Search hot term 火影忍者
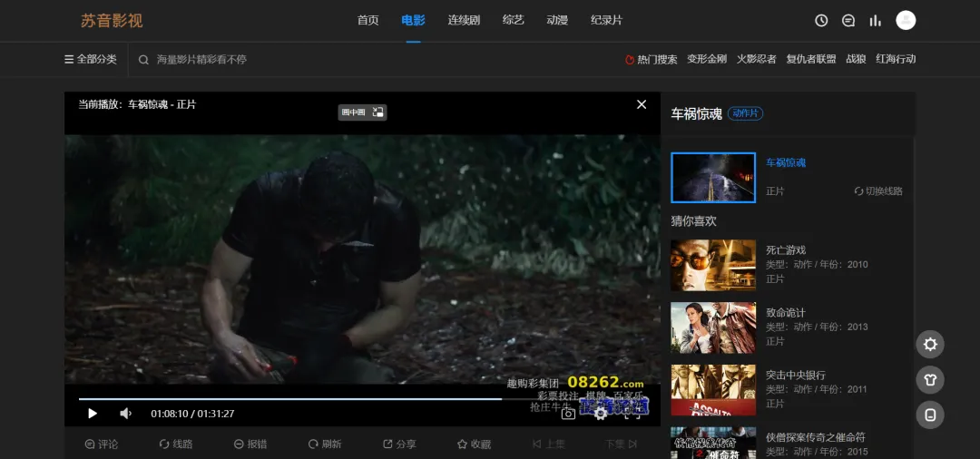Image resolution: width=980 pixels, height=459 pixels. [756, 59]
